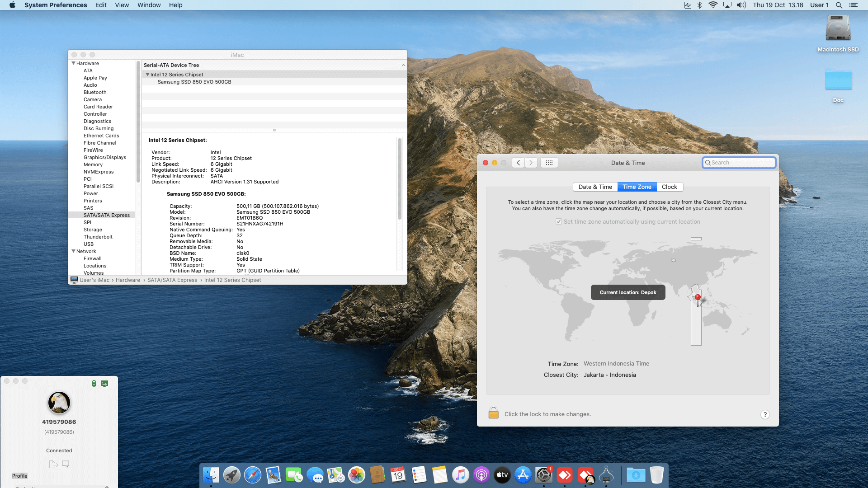Open the Doc folder on desktop
The width and height of the screenshot is (868, 488).
coord(839,80)
